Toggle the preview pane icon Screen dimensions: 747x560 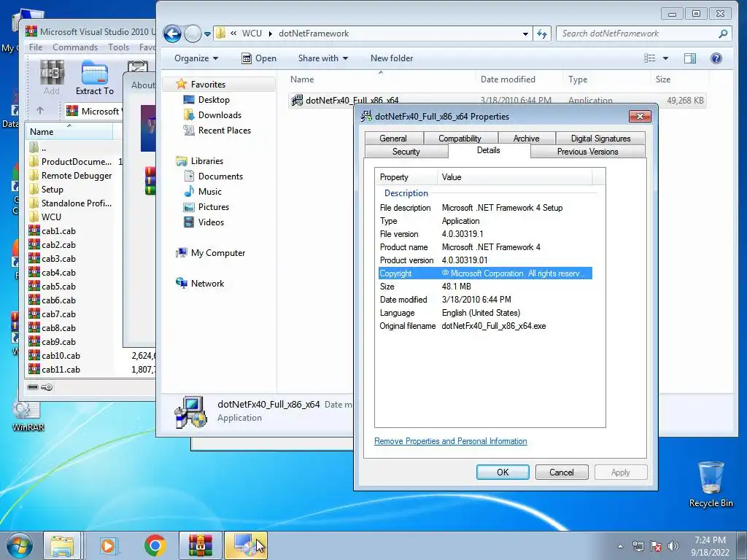point(690,58)
